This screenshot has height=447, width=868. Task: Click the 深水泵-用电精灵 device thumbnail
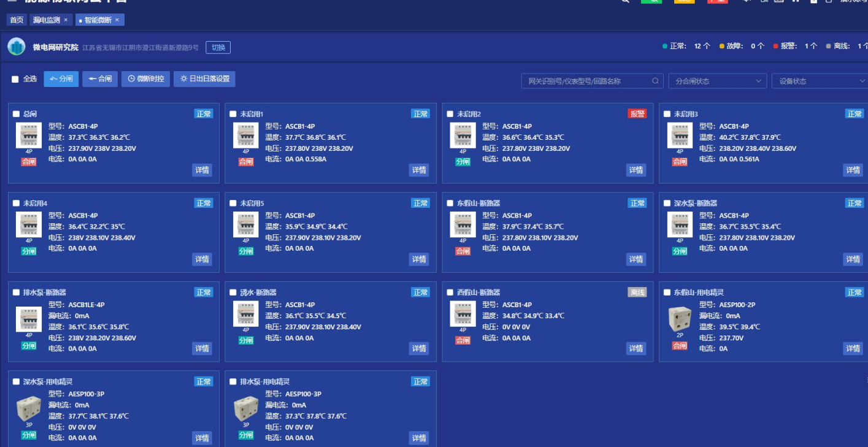point(29,408)
